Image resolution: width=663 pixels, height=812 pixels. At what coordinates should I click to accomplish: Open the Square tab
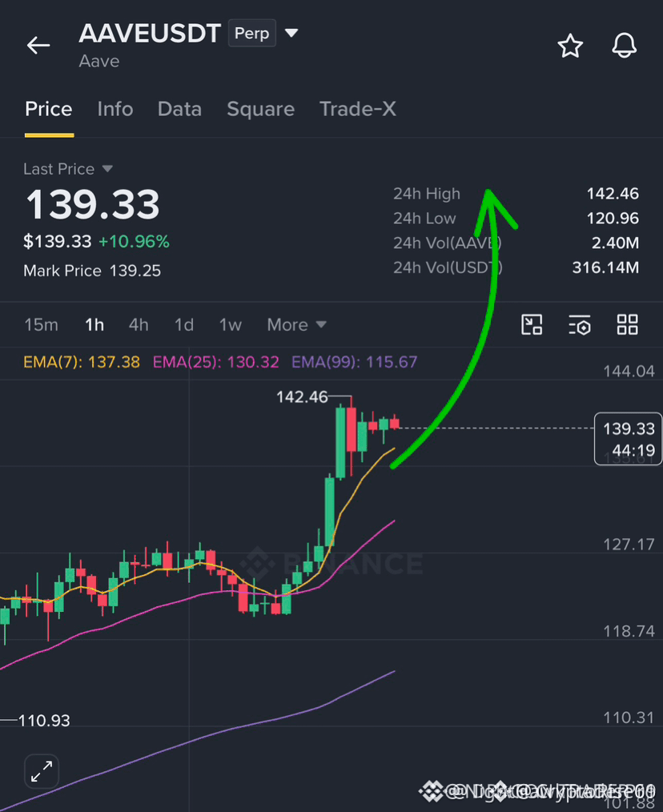tap(260, 109)
